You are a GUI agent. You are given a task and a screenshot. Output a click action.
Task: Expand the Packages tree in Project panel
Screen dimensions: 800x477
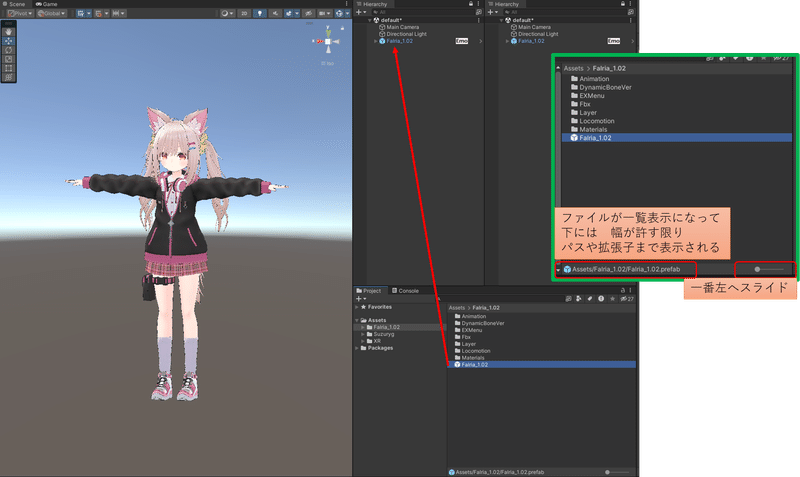(x=357, y=348)
